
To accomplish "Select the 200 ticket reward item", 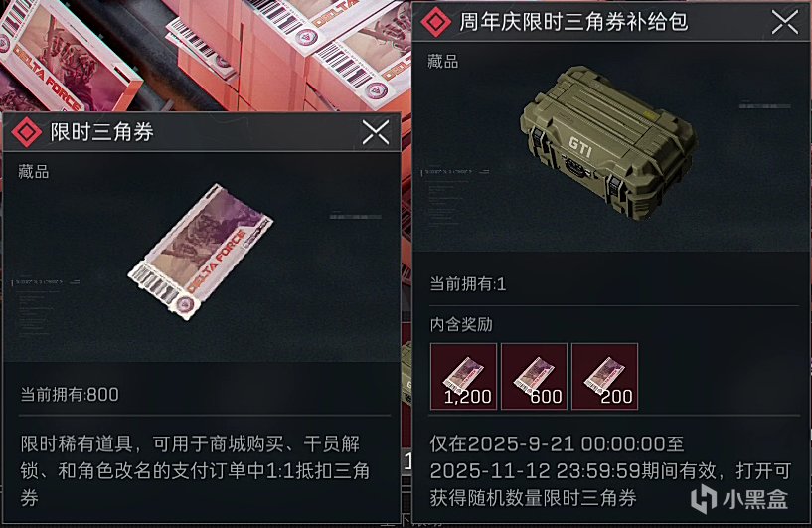I will click(x=605, y=376).
